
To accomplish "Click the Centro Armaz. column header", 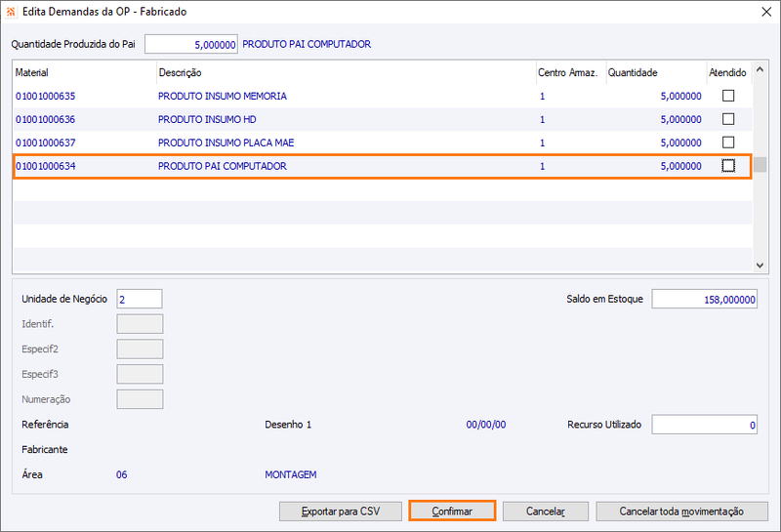I will [x=571, y=73].
